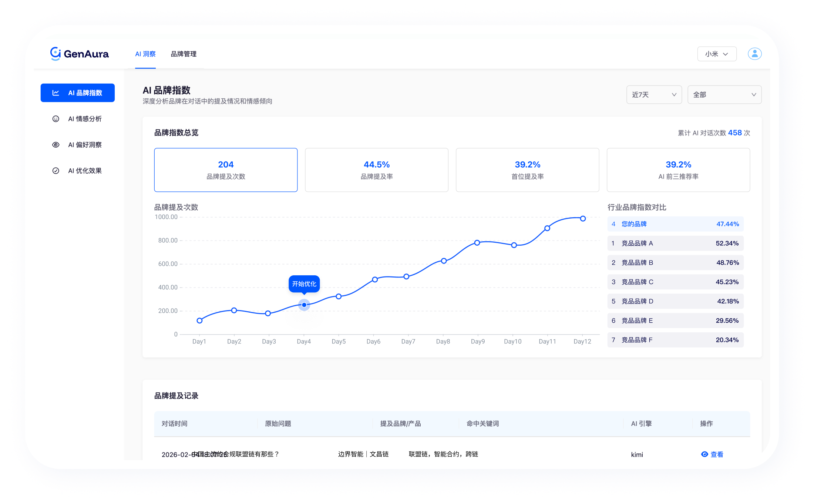Switch to the 品牌管理 tab
Image resolution: width=814 pixels, height=504 pixels.
184,54
